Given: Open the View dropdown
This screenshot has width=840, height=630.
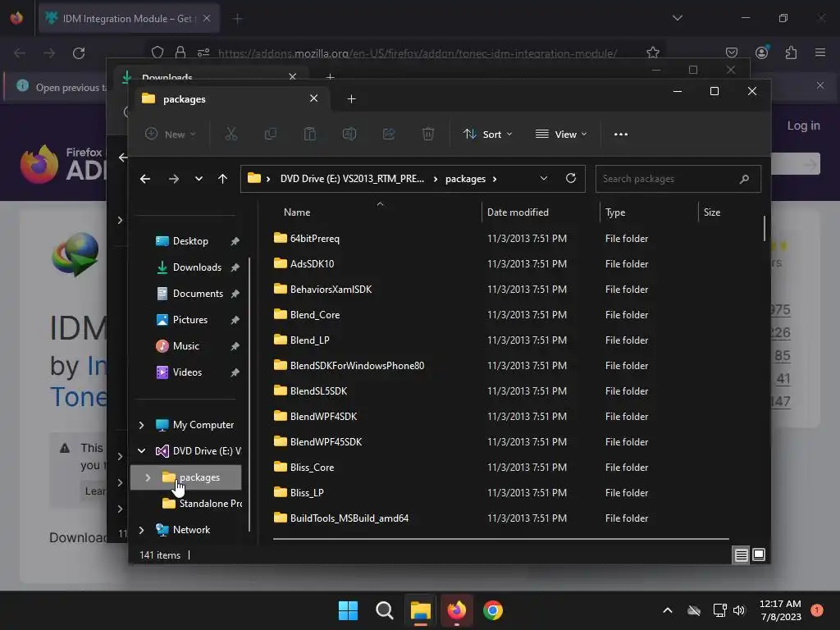Looking at the screenshot, I should 561,134.
